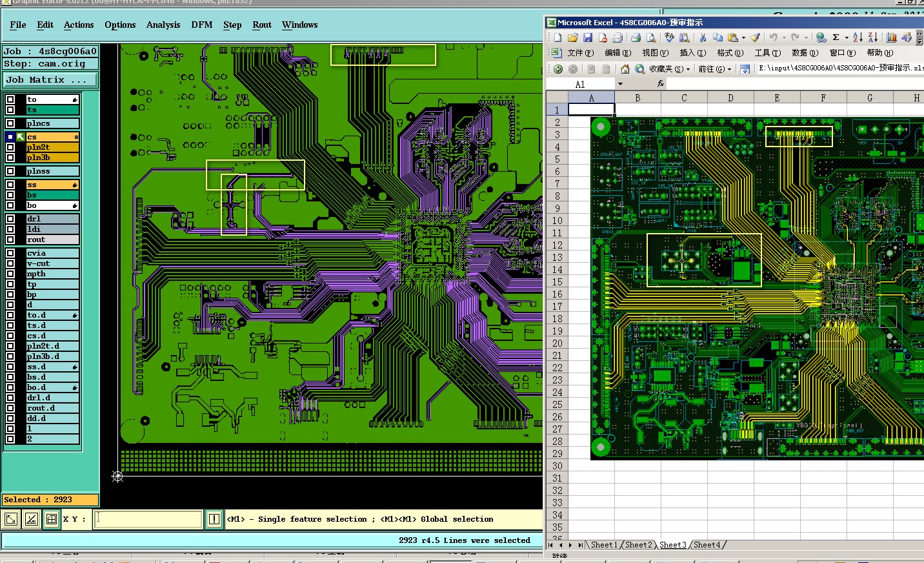924x563 pixels.
Task: Select Excel column C header
Action: point(684,98)
